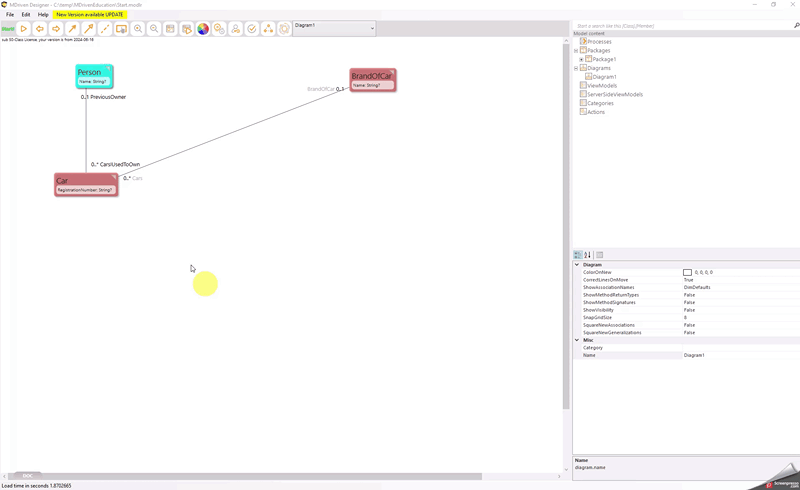Screen dimensions: 800x490
Task: Click the navigate back arrow icon
Action: (x=40, y=29)
